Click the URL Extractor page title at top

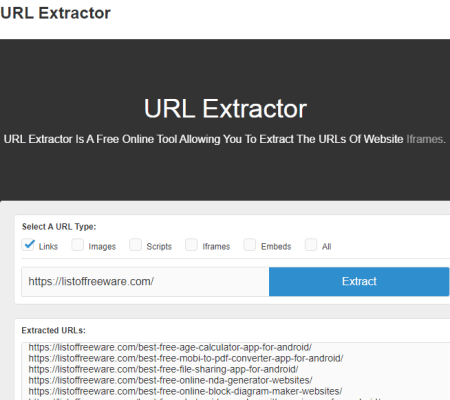[x=55, y=13]
